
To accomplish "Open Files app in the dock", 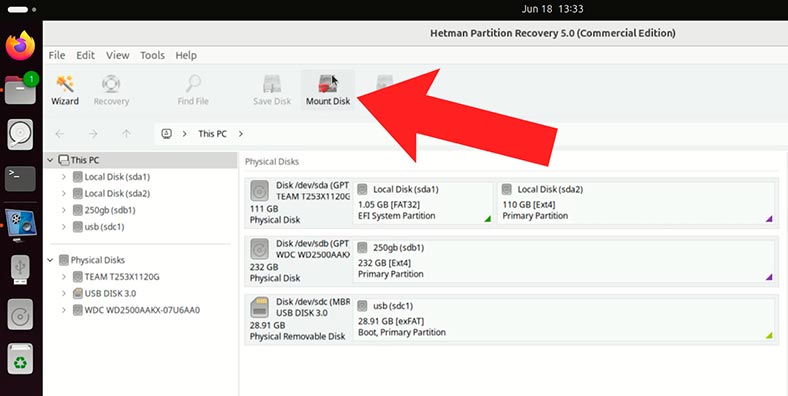I will click(20, 89).
